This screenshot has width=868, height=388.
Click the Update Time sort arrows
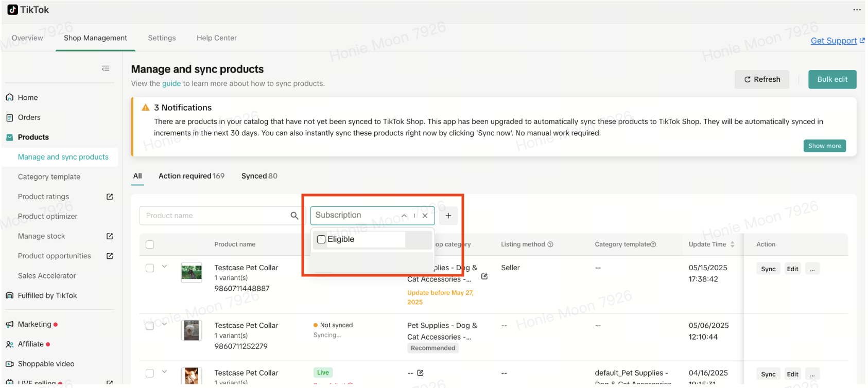click(732, 244)
